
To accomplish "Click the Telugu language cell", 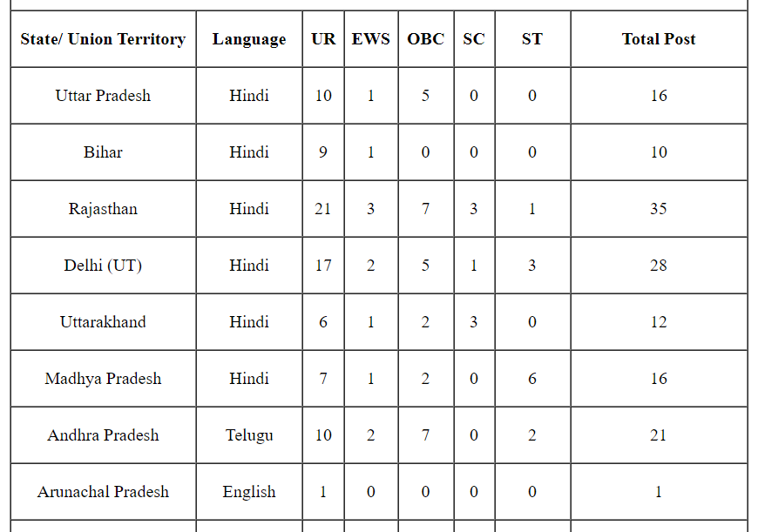I will pyautogui.click(x=249, y=434).
